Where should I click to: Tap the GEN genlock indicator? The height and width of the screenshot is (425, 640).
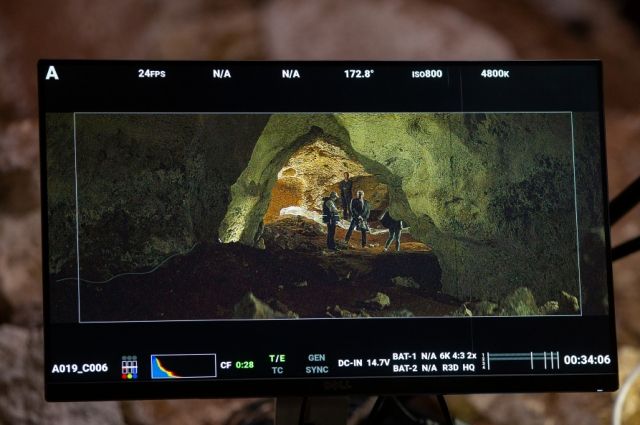point(317,358)
